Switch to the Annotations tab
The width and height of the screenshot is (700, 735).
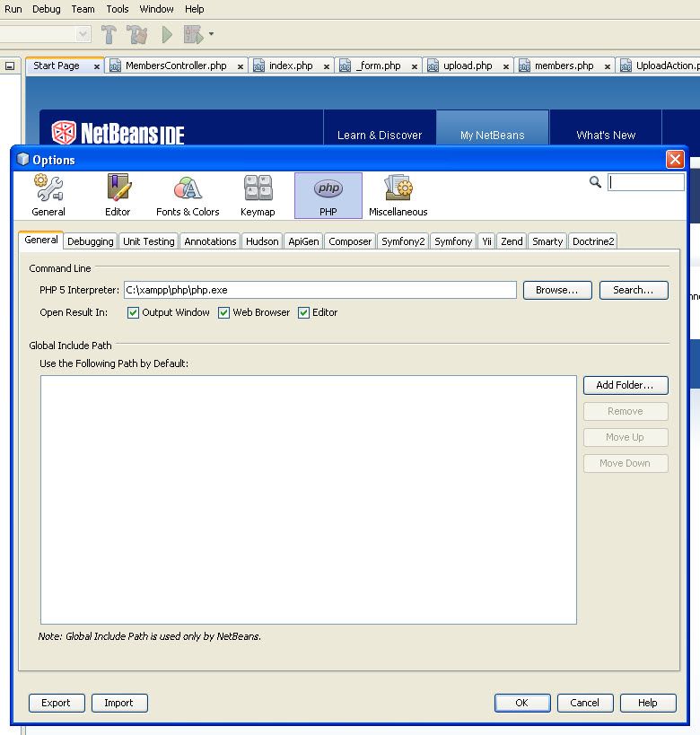coord(210,241)
